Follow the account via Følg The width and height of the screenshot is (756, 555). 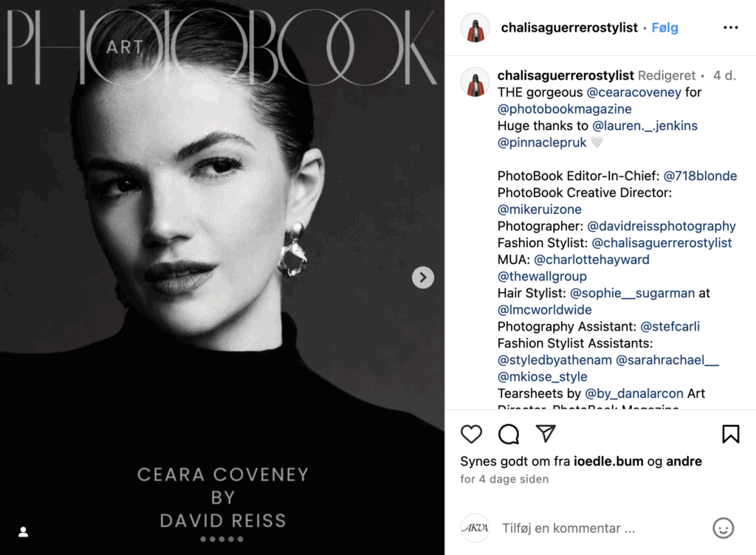[x=664, y=28]
